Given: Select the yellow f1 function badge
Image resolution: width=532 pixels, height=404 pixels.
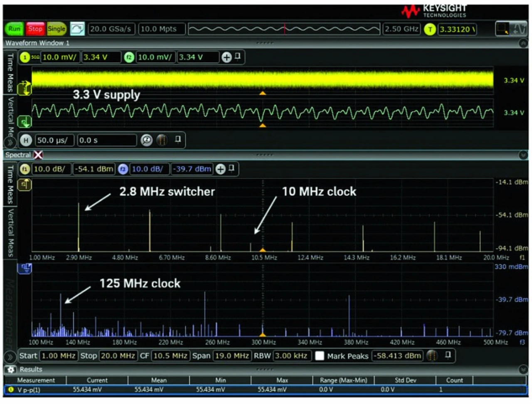Looking at the screenshot, I should click(25, 169).
